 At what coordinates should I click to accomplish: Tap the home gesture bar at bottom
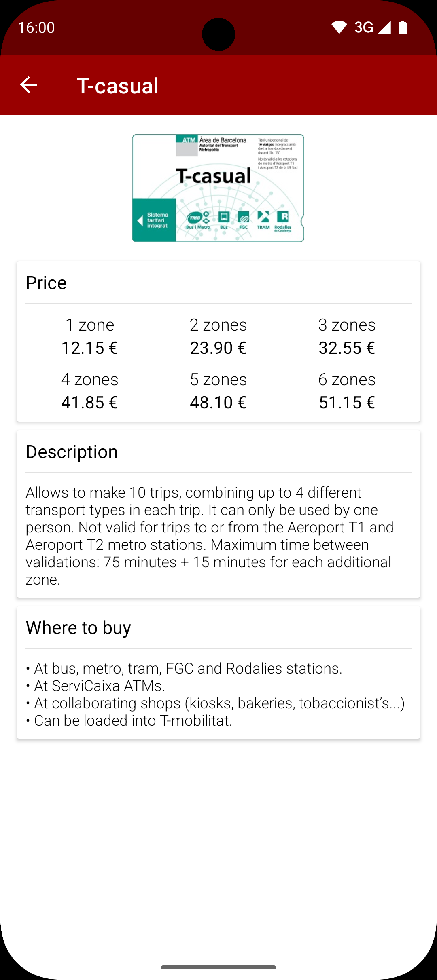(218, 967)
